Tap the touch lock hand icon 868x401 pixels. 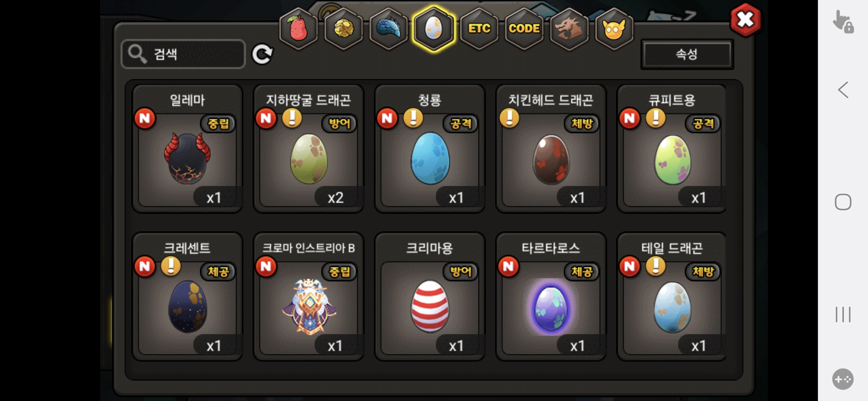pos(843,22)
